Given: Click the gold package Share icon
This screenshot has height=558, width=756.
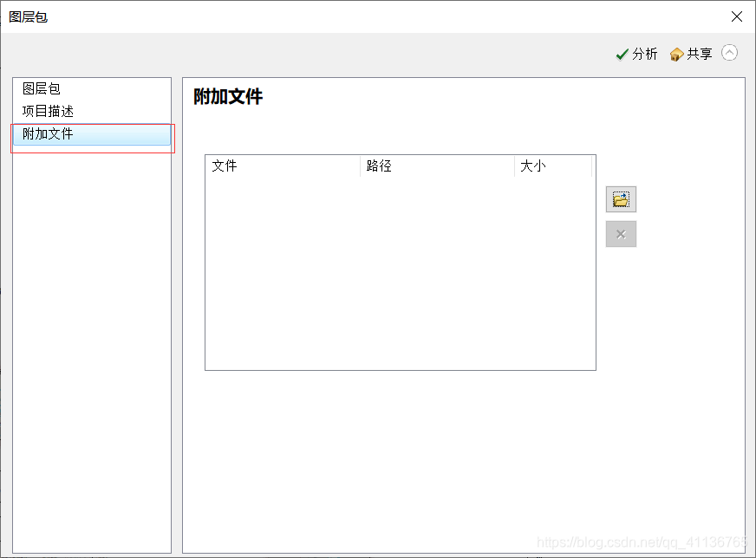Looking at the screenshot, I should click(675, 53).
